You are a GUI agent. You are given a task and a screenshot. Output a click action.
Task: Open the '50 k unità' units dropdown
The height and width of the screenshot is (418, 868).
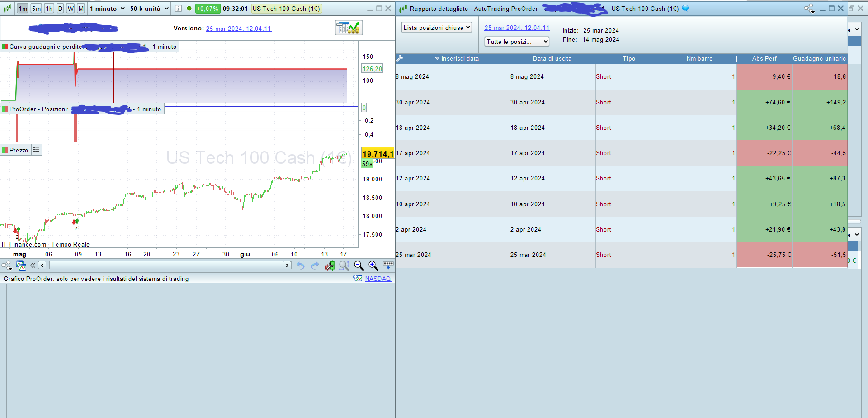(x=149, y=9)
